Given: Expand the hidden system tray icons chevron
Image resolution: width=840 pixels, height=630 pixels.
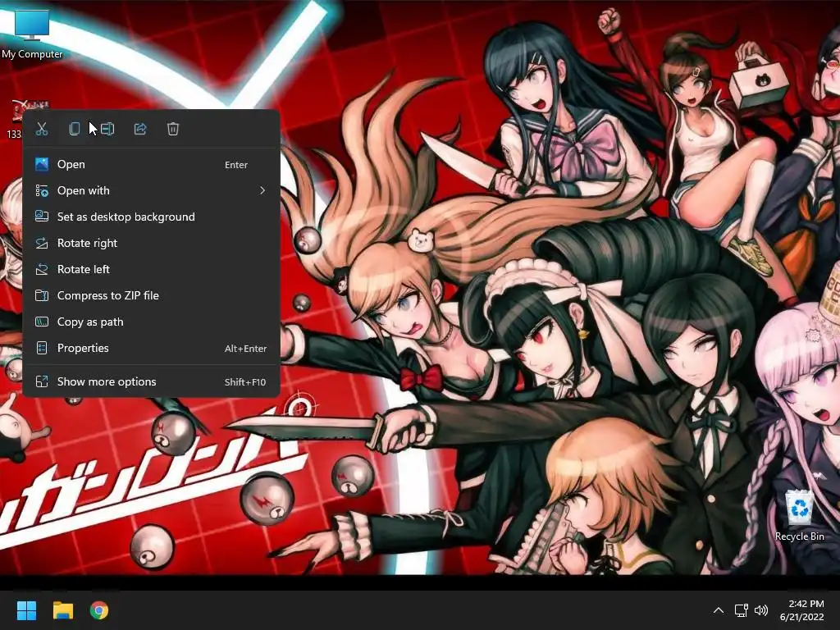Looking at the screenshot, I should click(x=719, y=610).
